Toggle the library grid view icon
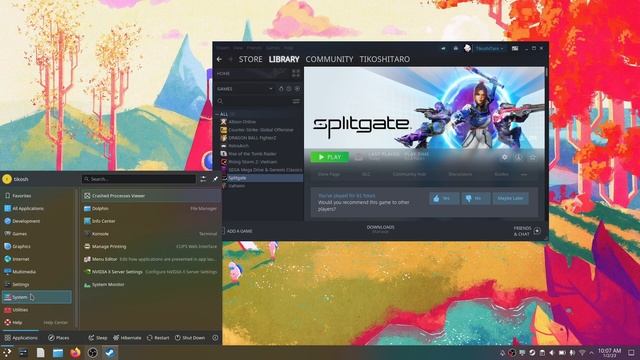 [296, 73]
